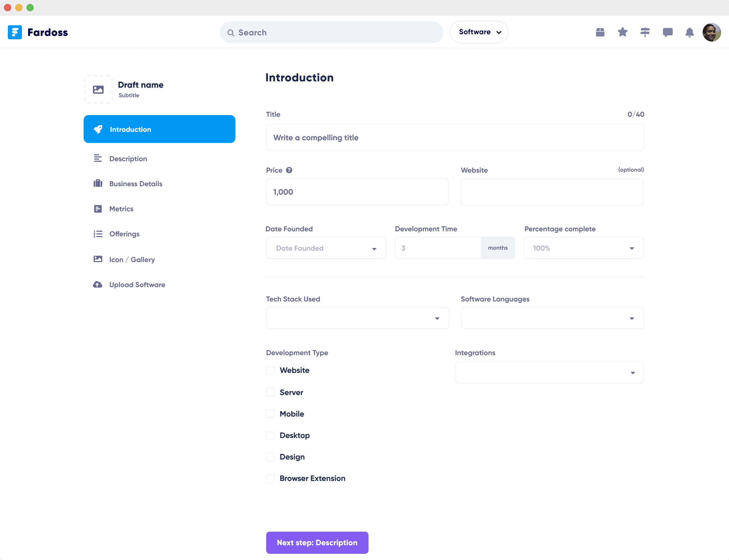729x560 pixels.
Task: Open the Software category dropdown
Action: pyautogui.click(x=478, y=32)
